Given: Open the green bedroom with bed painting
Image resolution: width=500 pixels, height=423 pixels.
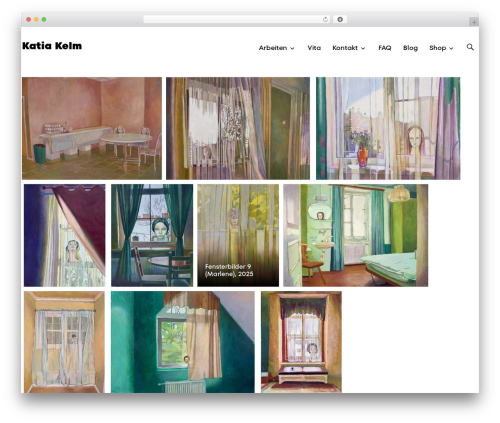Looking at the screenshot, I should click(x=356, y=235).
